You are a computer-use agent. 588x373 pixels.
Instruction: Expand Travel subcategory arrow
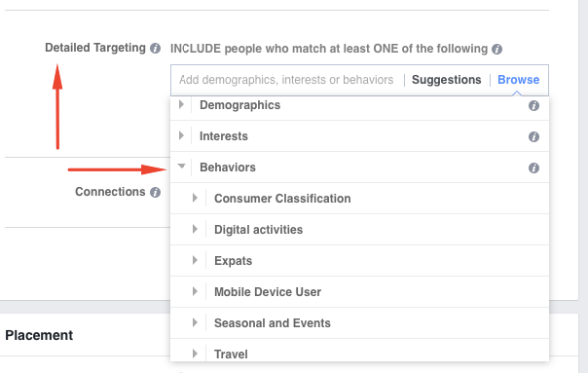195,354
